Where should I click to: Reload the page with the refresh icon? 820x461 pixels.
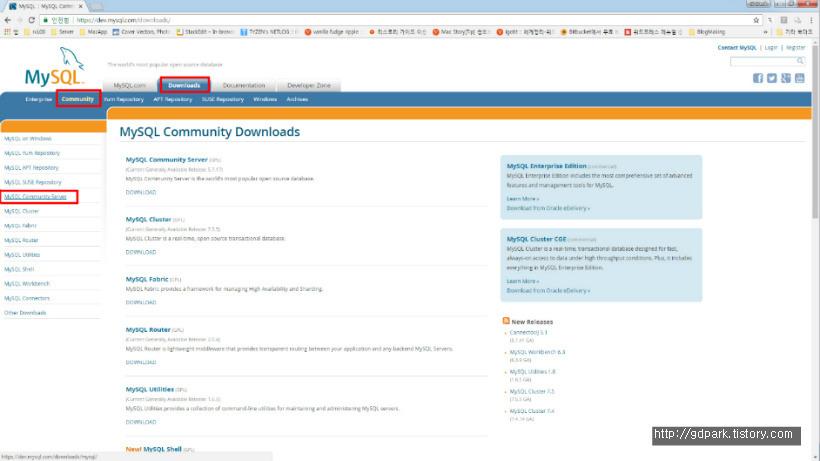click(x=31, y=20)
